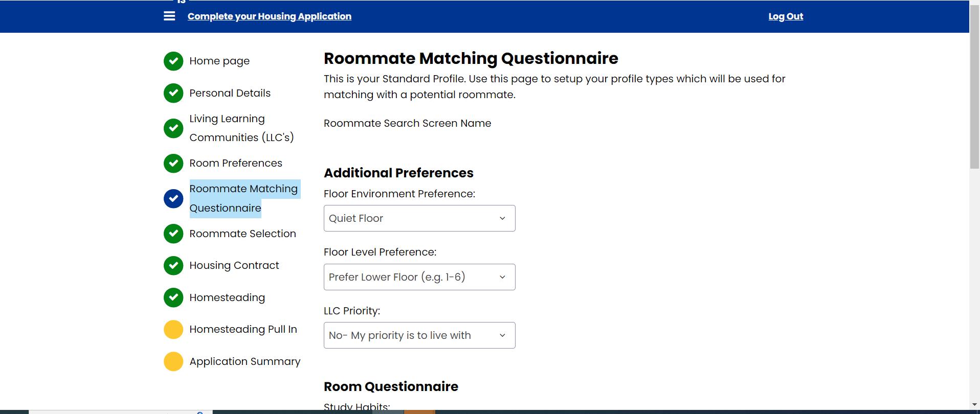Click the yellow circle beside Application Summary
This screenshot has height=414, width=980.
173,361
